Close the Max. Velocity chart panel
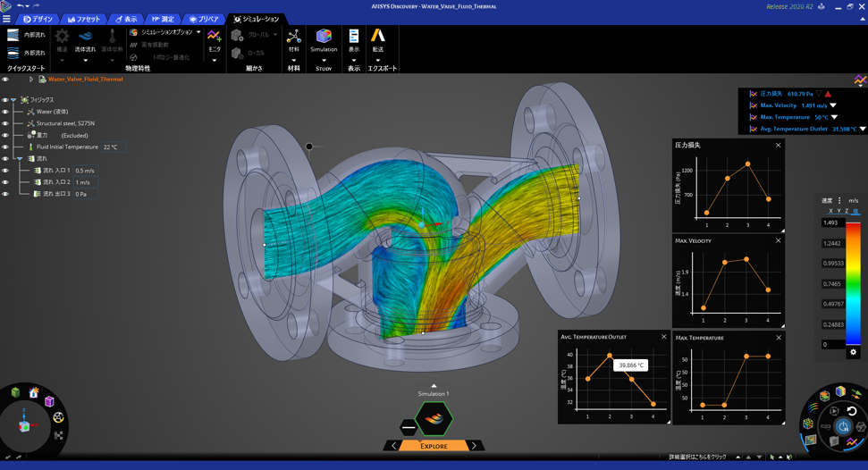 (x=778, y=241)
